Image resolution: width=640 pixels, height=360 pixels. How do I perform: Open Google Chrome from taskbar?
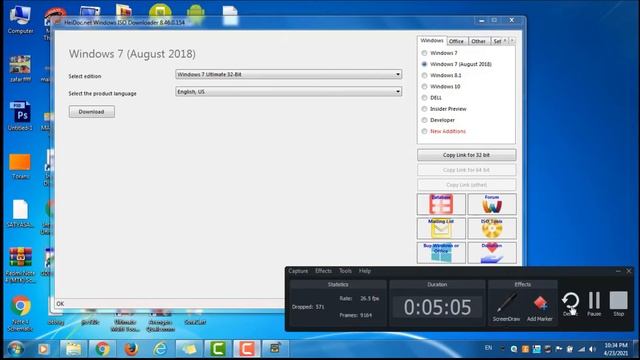click(102, 349)
